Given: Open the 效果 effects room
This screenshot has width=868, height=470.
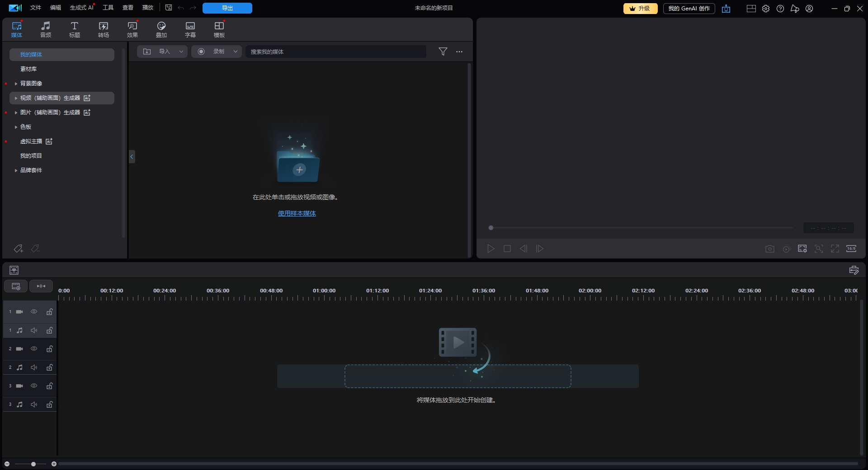Looking at the screenshot, I should click(x=132, y=29).
